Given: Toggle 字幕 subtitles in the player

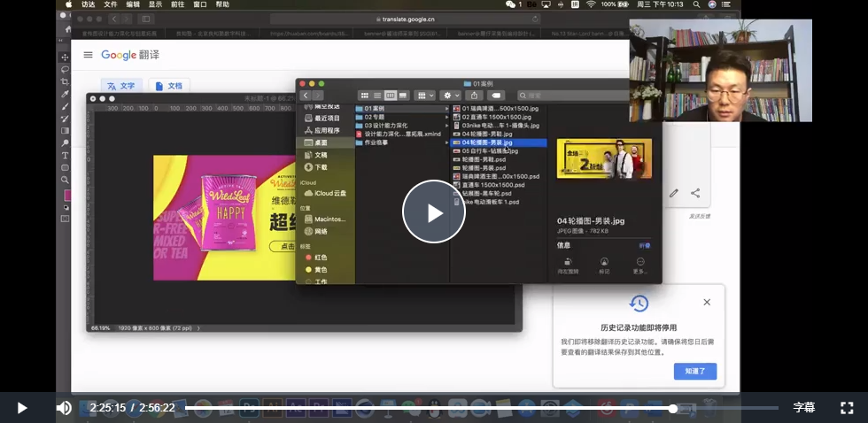Looking at the screenshot, I should (804, 408).
